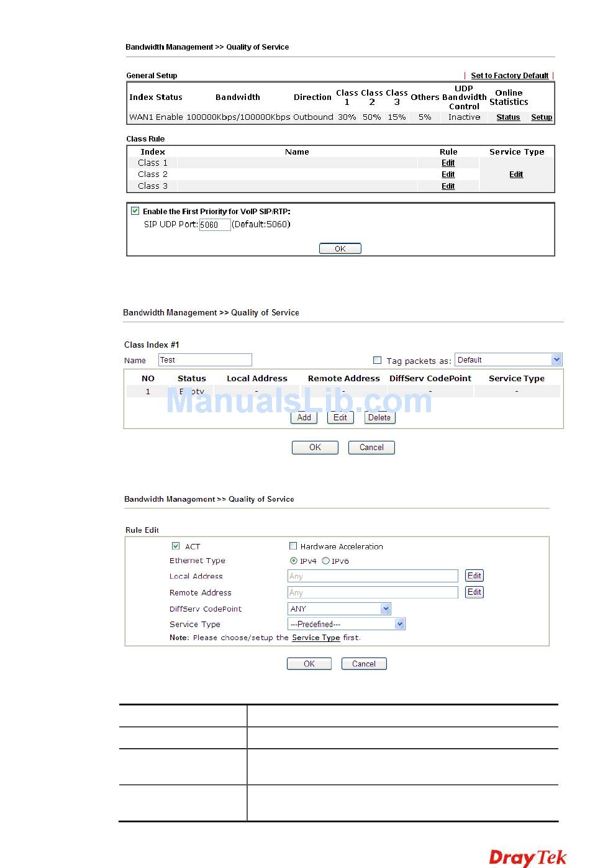Screen dimensions: 590x868
Task: Focus the SIP UDP Port field
Action: (215, 225)
